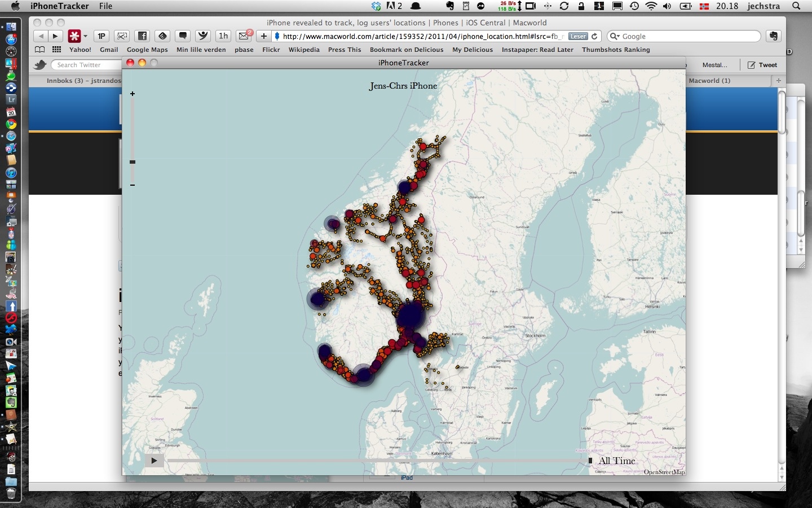This screenshot has width=812, height=508.
Task: Reload the page with the refresh arrow
Action: (594, 36)
